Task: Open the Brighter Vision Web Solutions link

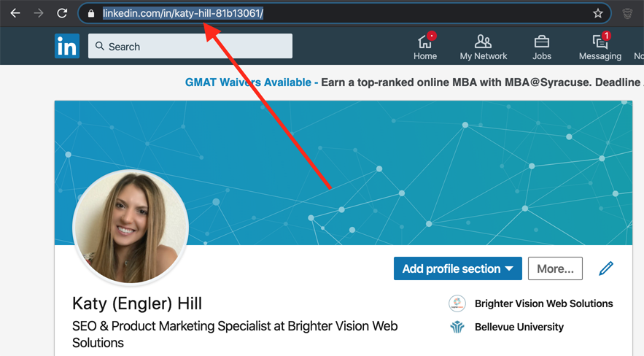Action: pos(543,303)
